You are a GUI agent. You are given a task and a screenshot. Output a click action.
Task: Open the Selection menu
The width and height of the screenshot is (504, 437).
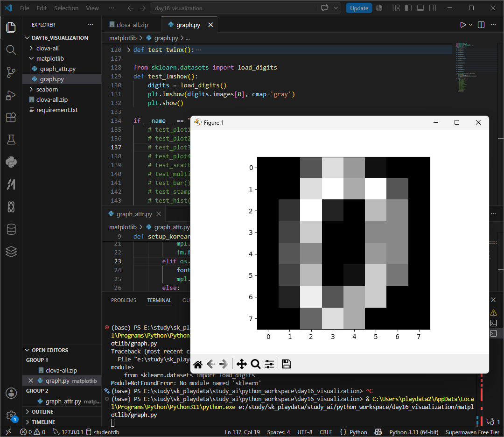(x=66, y=8)
